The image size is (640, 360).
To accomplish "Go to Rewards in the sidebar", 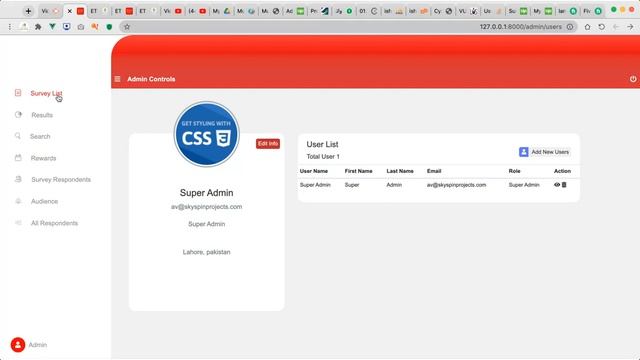I will (43, 158).
